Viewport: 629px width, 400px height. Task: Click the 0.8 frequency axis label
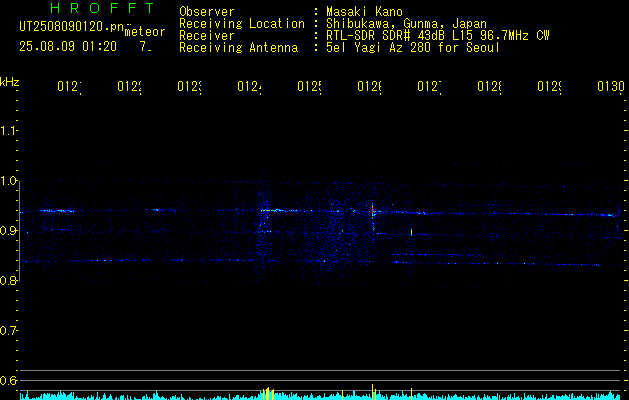[8, 280]
